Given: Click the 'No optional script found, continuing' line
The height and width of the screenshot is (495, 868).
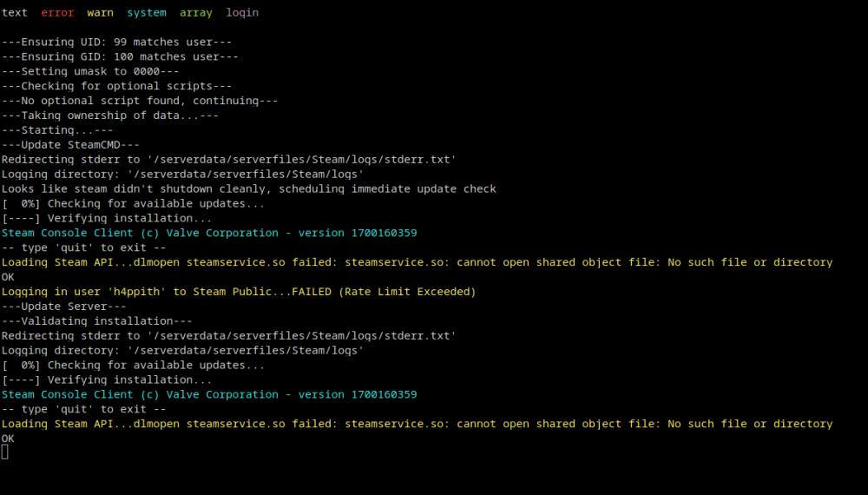Looking at the screenshot, I should point(140,101).
